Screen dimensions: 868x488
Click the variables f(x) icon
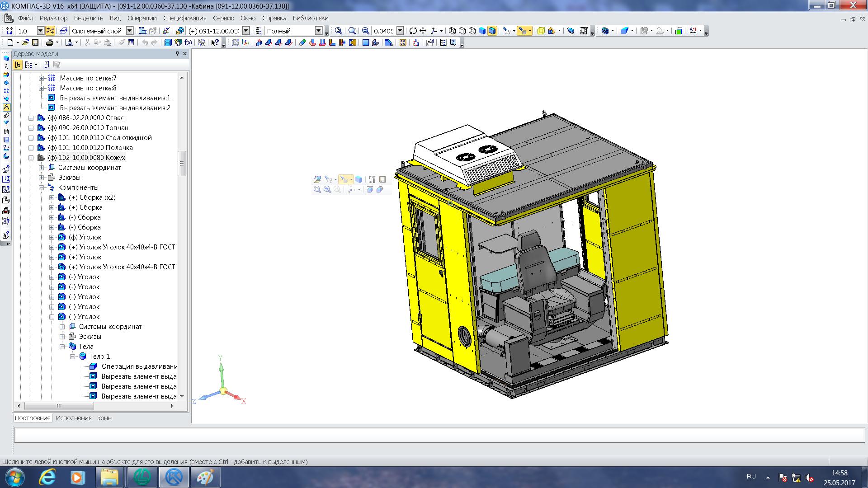point(188,42)
